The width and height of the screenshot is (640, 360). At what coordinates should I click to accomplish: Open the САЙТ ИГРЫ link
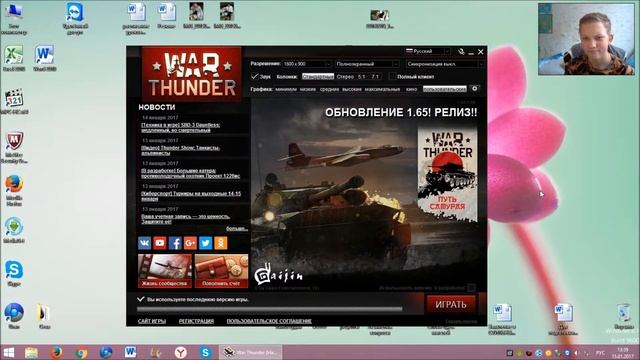pyautogui.click(x=152, y=321)
